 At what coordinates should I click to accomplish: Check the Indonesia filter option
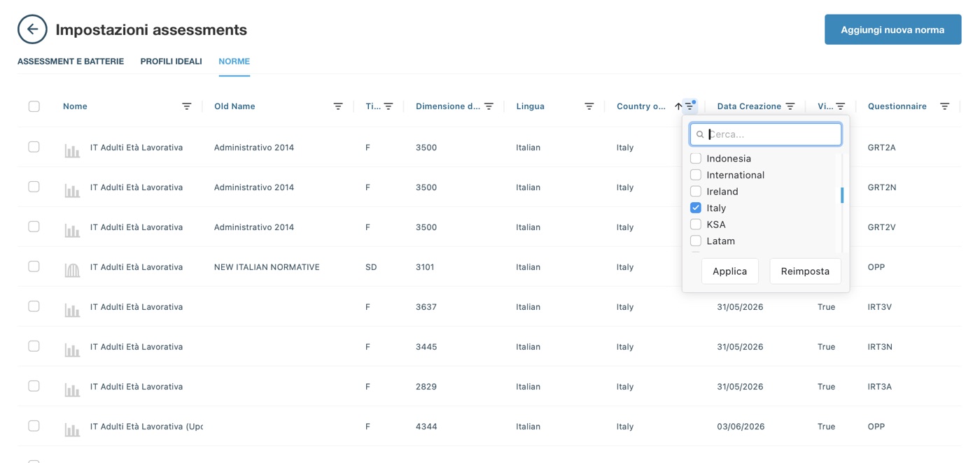click(696, 159)
